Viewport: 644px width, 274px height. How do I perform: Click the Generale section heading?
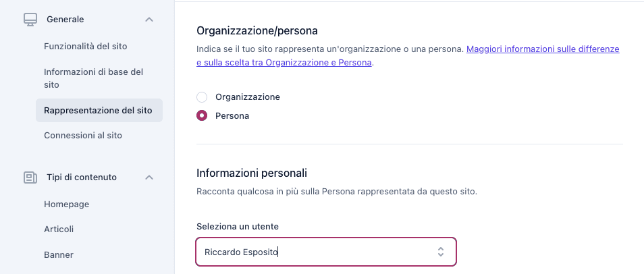tap(65, 20)
